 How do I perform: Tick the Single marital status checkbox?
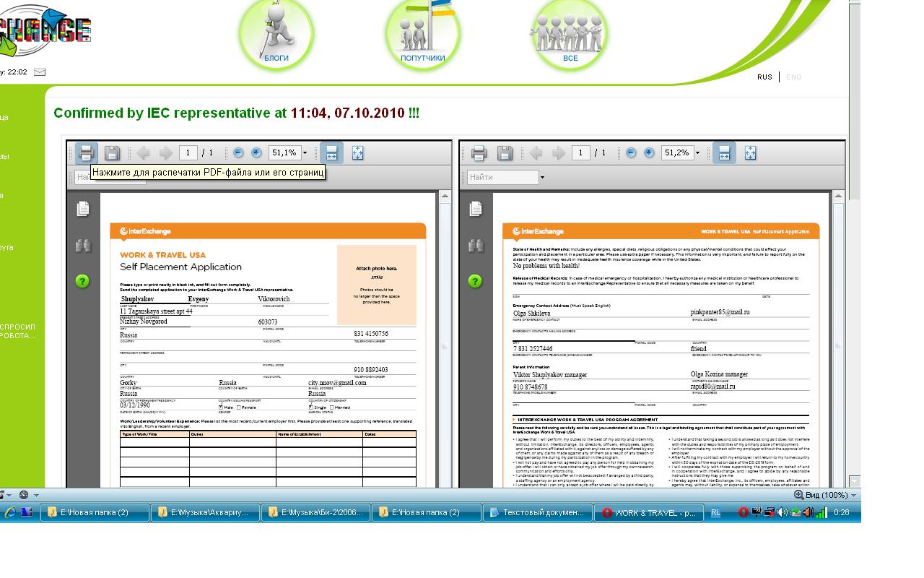[311, 407]
